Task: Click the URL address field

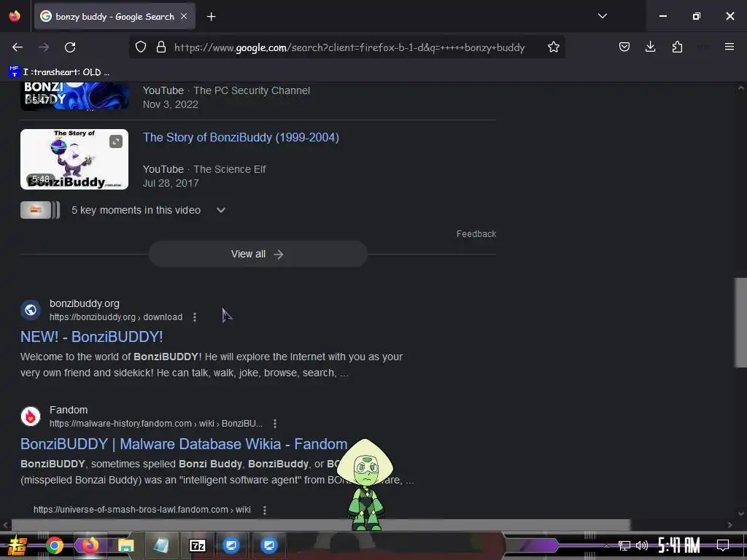Action: 349,47
